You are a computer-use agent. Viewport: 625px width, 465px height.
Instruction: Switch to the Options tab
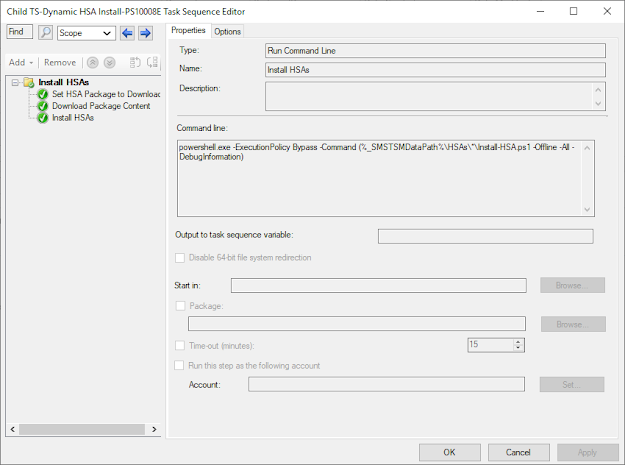tap(227, 31)
